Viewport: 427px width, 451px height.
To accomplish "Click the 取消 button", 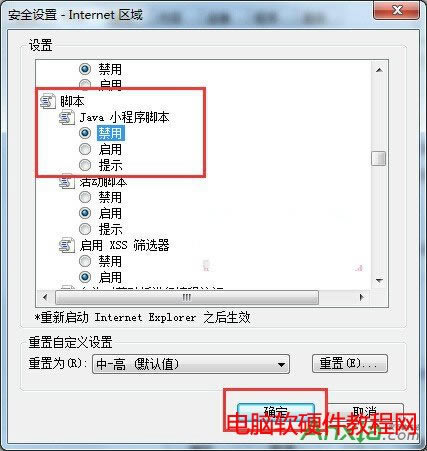I will [365, 413].
